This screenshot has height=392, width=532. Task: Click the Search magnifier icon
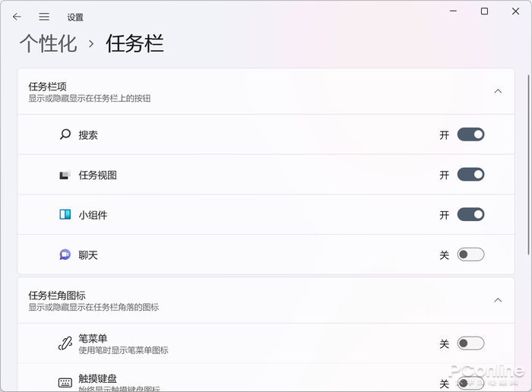coord(65,134)
